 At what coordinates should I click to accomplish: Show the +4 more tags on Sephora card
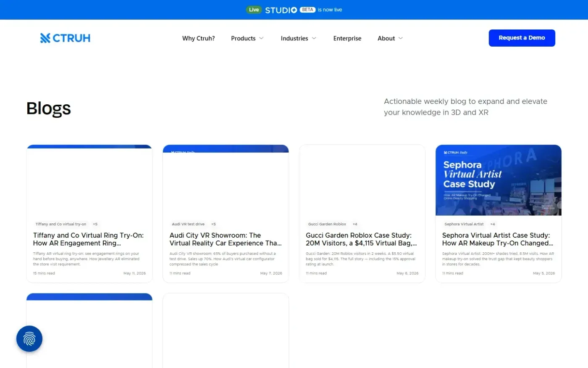pyautogui.click(x=493, y=224)
